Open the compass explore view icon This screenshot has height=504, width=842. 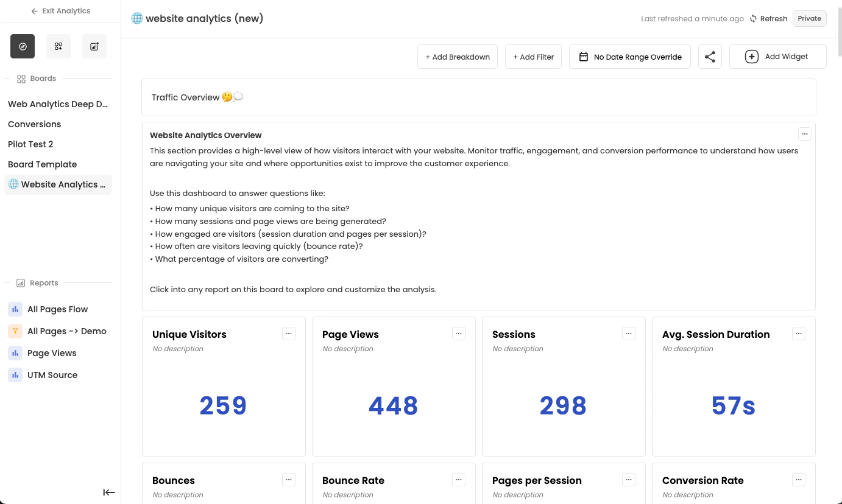pos(23,46)
